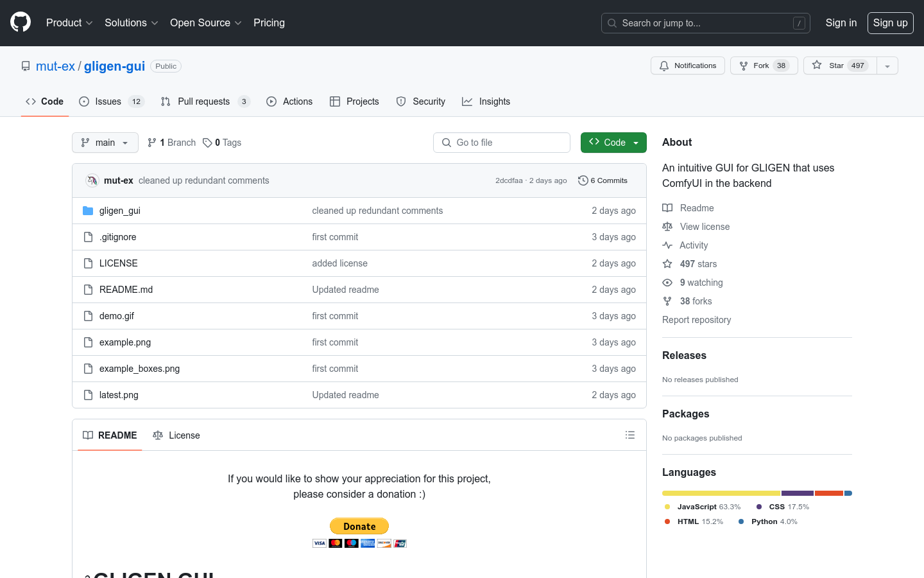Click JavaScript segment of language bar
This screenshot has width=924, height=578.
point(721,493)
